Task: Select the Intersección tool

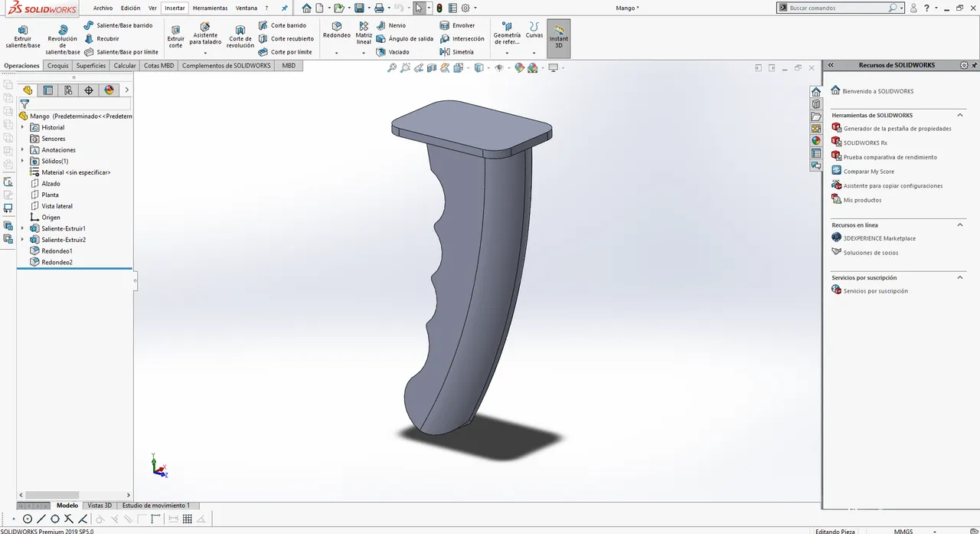Action: [462, 38]
